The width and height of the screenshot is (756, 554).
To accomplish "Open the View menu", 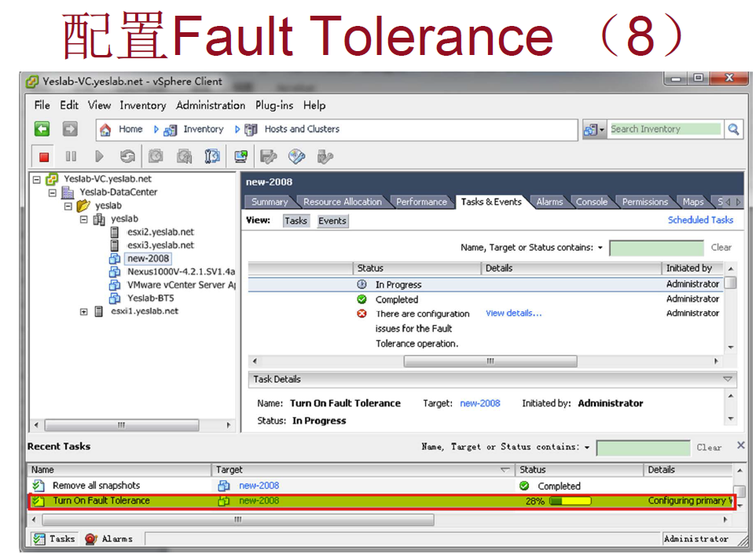I will click(99, 105).
